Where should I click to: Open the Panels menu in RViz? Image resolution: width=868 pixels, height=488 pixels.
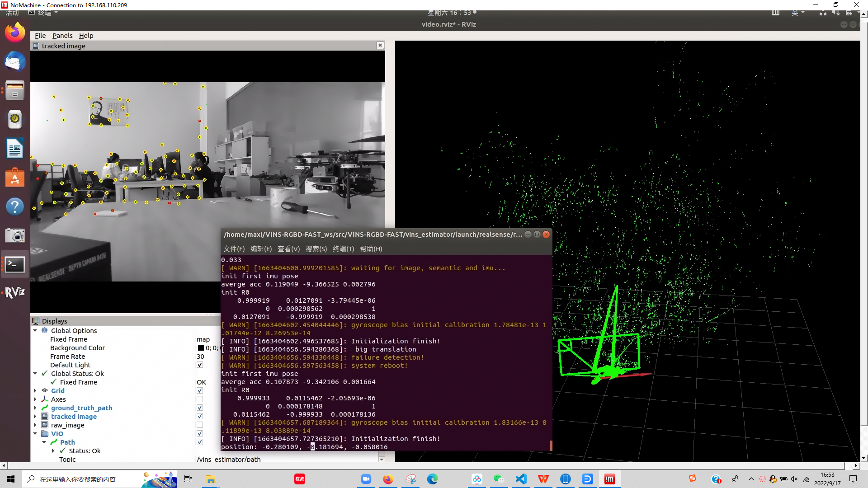point(62,36)
